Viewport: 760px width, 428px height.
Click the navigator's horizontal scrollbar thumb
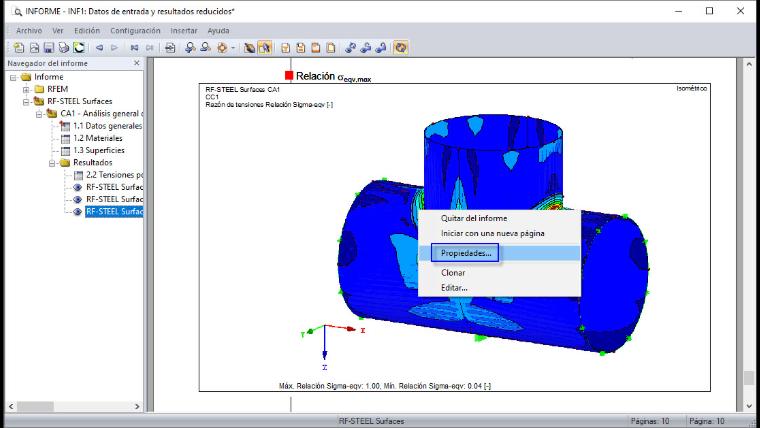click(x=35, y=406)
